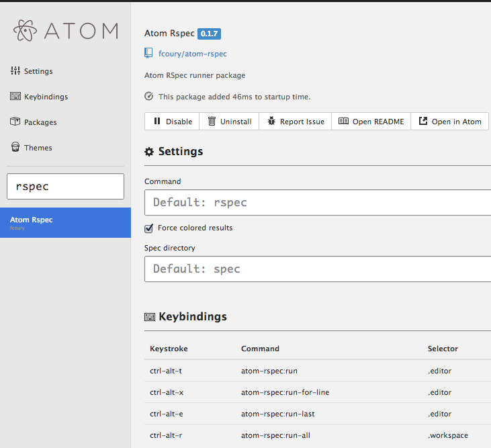The width and height of the screenshot is (491, 448).
Task: Click the gear icon beside Settings heading
Action: click(x=149, y=152)
